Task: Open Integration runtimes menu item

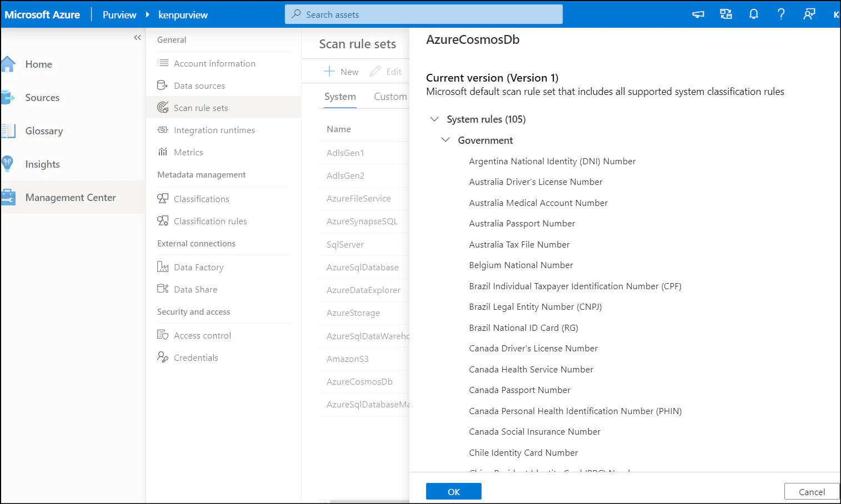Action: [x=223, y=130]
